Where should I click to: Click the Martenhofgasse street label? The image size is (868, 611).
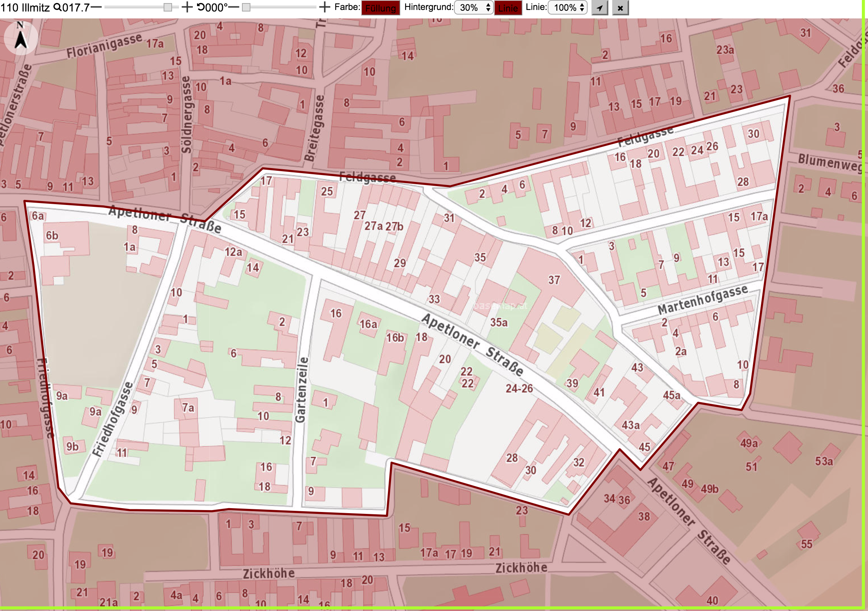703,299
